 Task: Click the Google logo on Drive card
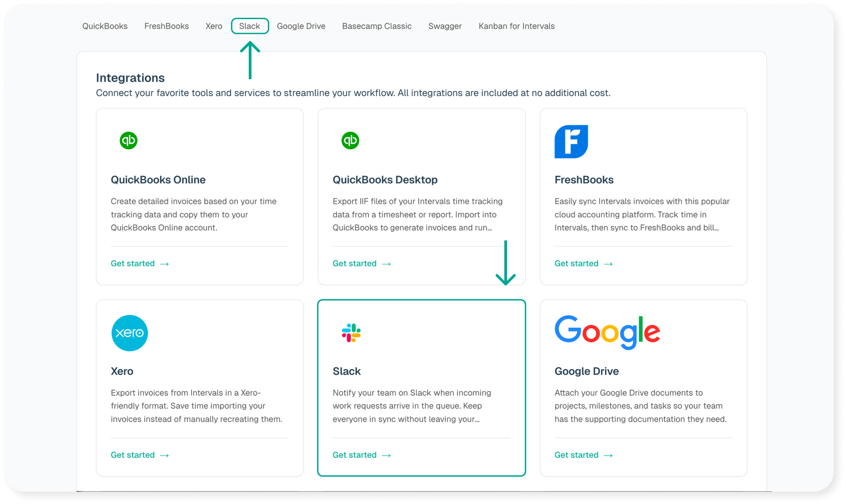[607, 332]
